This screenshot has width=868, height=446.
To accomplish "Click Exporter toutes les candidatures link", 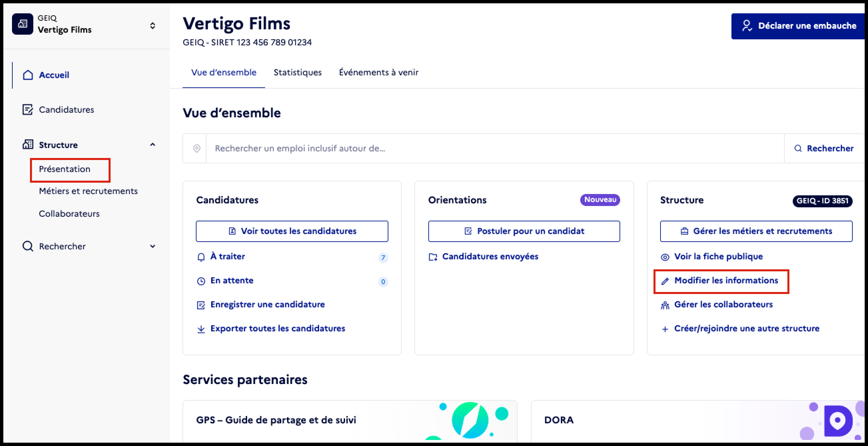I will [x=278, y=328].
